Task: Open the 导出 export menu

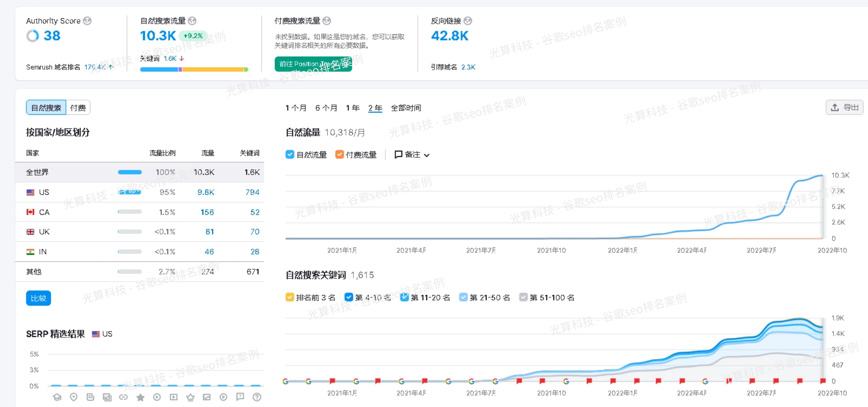Action: 844,107
